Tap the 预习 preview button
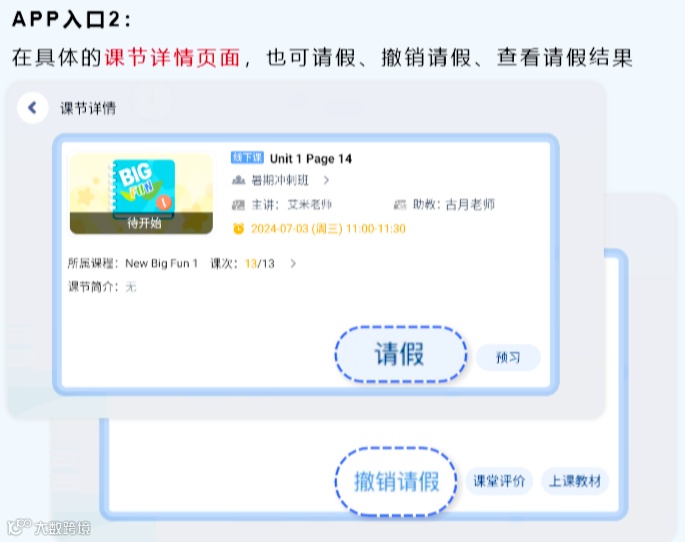Viewport: 685px width, 542px height. click(508, 358)
